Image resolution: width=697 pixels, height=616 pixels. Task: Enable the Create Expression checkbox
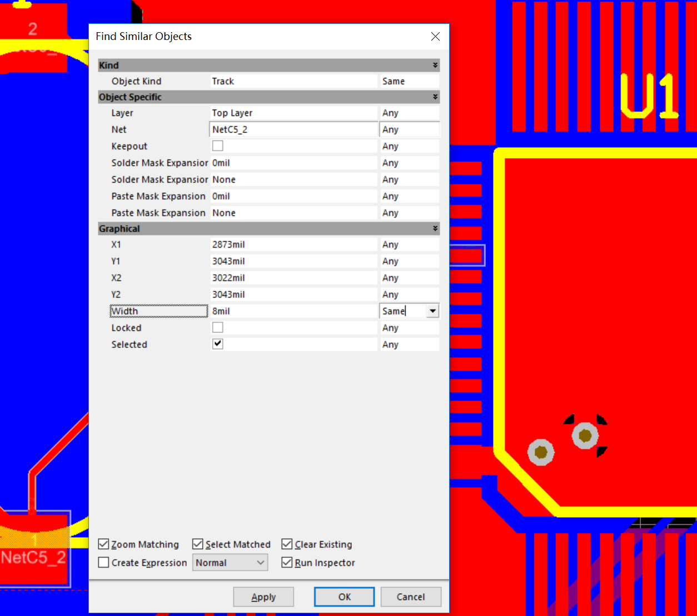pos(104,563)
